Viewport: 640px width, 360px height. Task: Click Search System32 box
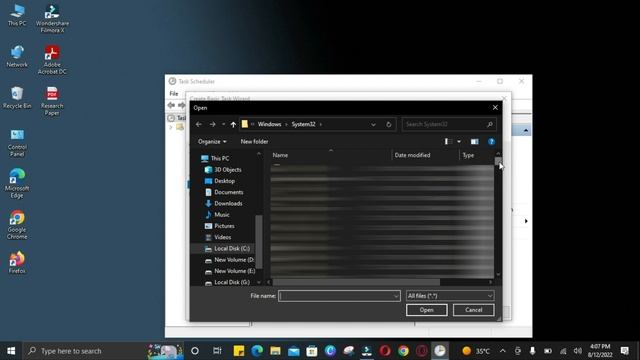point(449,124)
